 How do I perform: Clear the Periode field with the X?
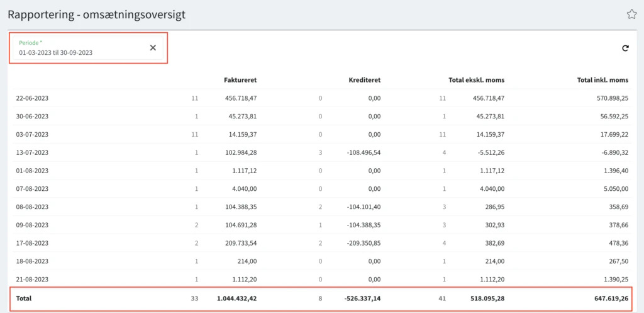pyautogui.click(x=153, y=48)
